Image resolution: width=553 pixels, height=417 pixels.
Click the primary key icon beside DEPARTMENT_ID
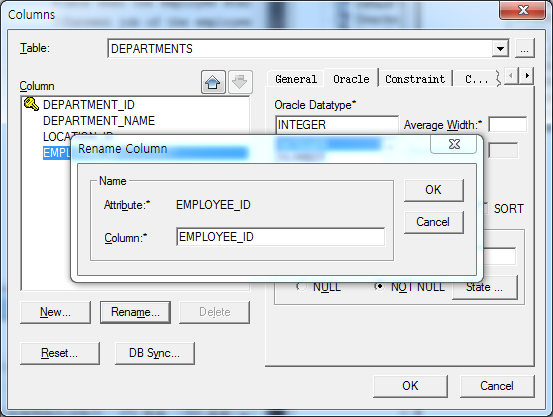tap(31, 104)
